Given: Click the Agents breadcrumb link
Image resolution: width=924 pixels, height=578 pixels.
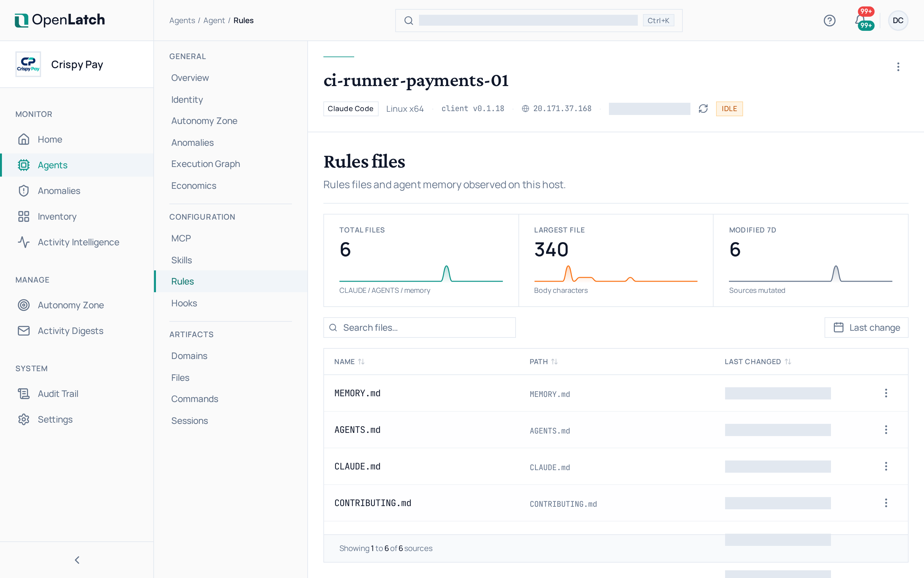Looking at the screenshot, I should click(x=182, y=20).
